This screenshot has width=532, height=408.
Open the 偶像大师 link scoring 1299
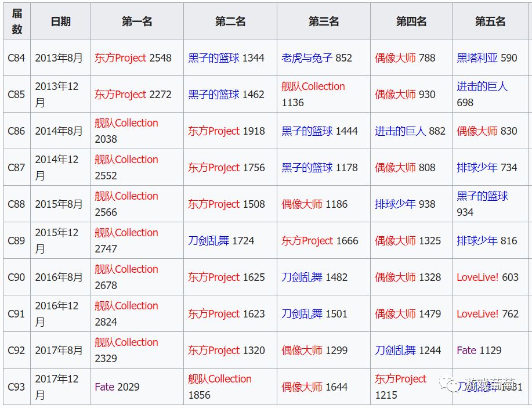[x=302, y=351]
